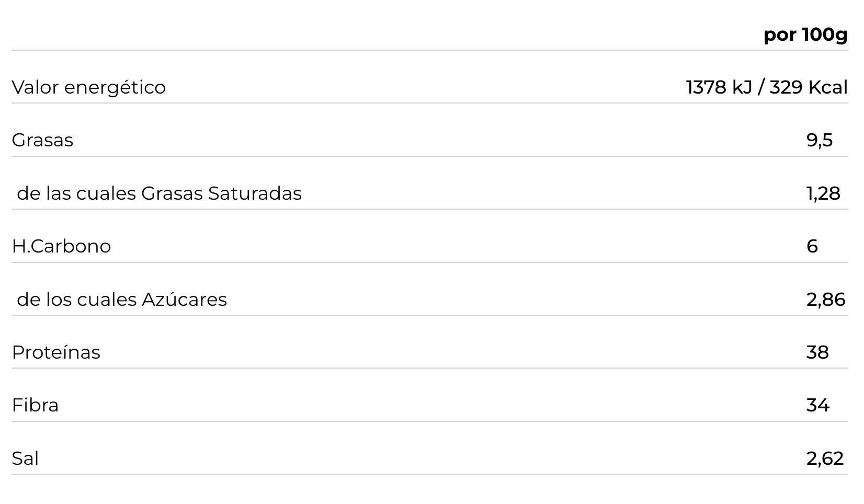
Task: Click the 2,86 sugars value
Action: click(825, 300)
